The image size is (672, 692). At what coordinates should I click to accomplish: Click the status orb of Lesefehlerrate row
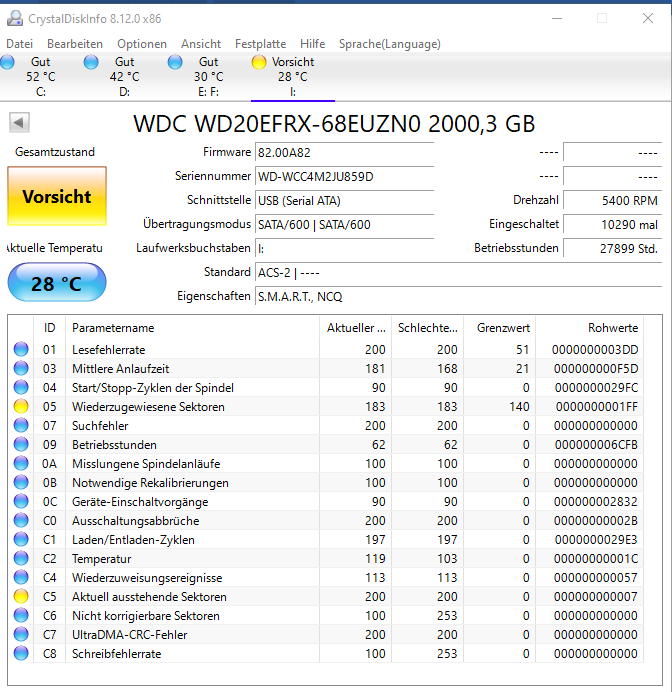click(x=21, y=349)
